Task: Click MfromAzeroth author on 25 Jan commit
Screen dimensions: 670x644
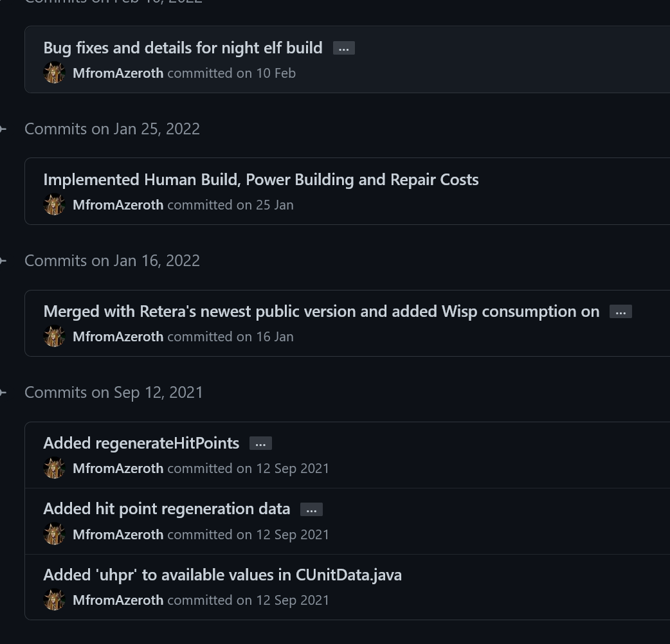Action: (118, 205)
